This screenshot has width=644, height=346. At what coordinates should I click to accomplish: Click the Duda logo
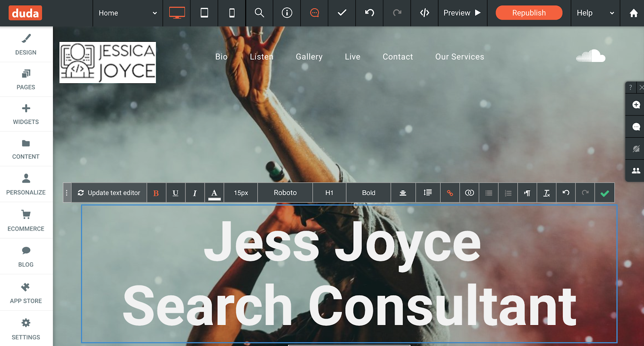[25, 13]
